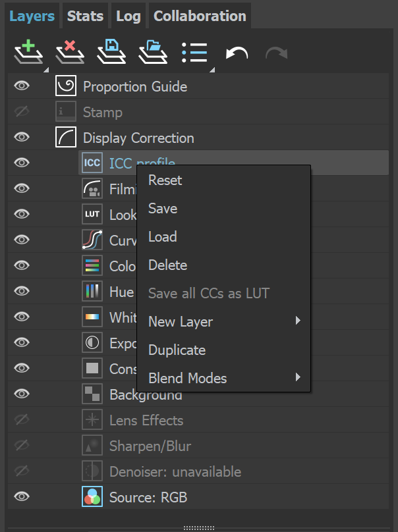398x532 pixels.
Task: Open the layer list options icon
Action: point(194,52)
